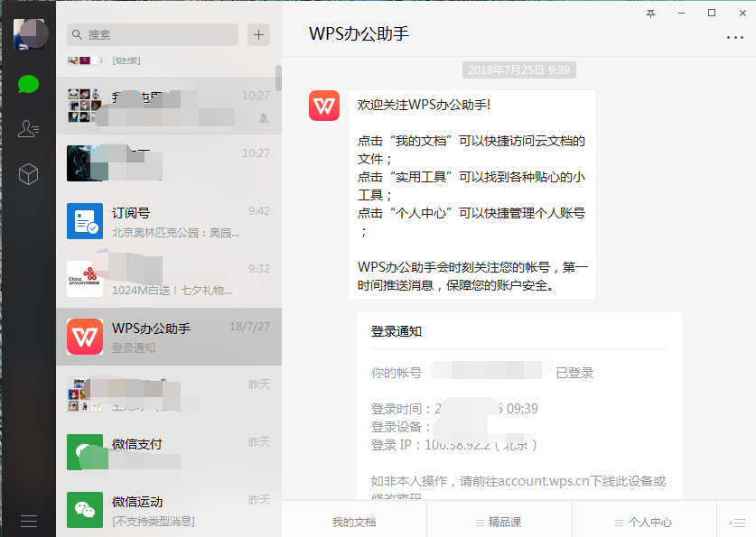The width and height of the screenshot is (756, 537).
Task: Open the Contacts panel in left sidebar
Action: (28, 128)
